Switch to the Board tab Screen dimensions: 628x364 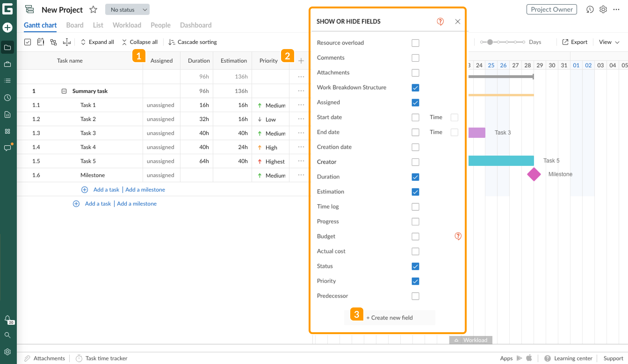[x=75, y=25]
